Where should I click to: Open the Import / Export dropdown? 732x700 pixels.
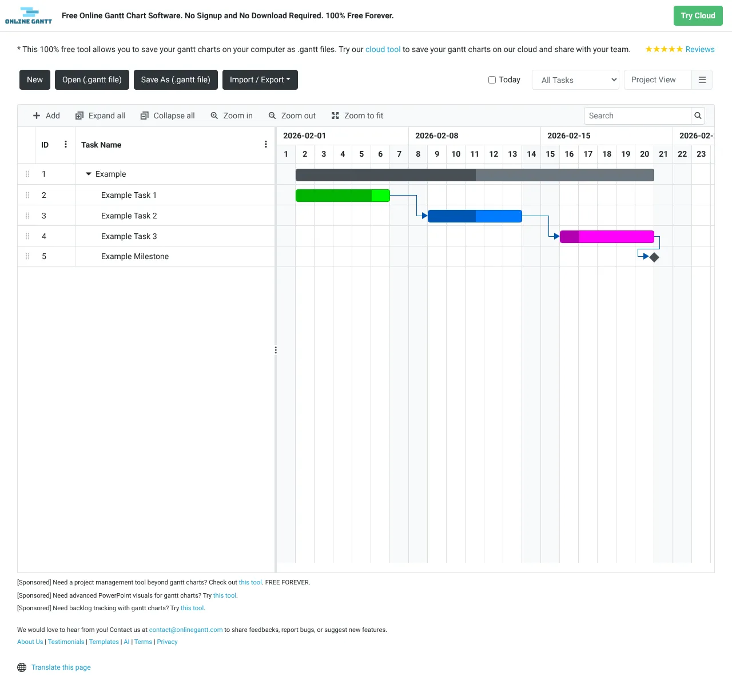(x=260, y=79)
